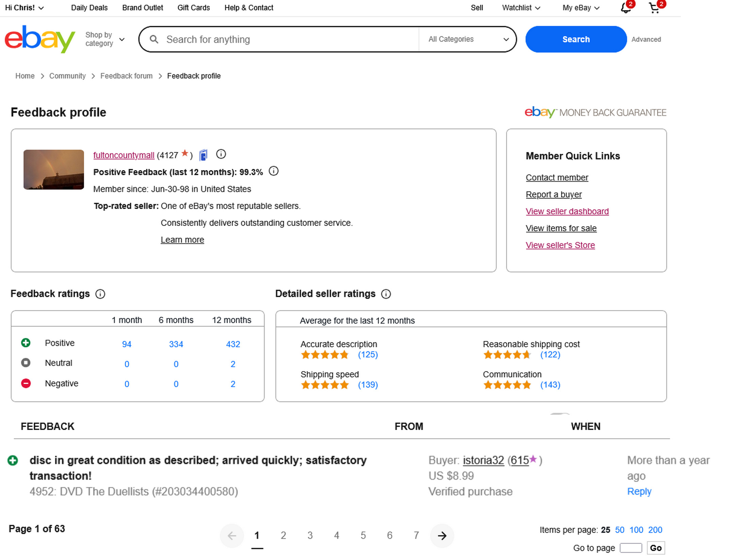Click in the Search for anything field
Image resolution: width=736 pixels, height=560 pixels.
tap(289, 39)
